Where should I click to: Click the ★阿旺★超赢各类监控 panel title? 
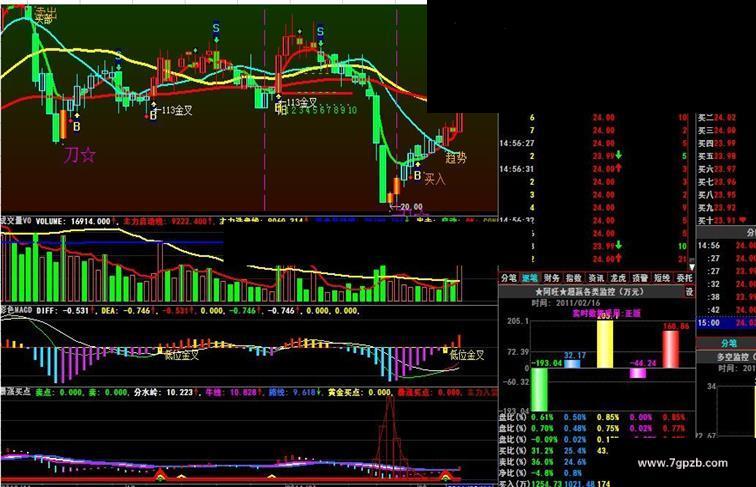[x=589, y=292]
